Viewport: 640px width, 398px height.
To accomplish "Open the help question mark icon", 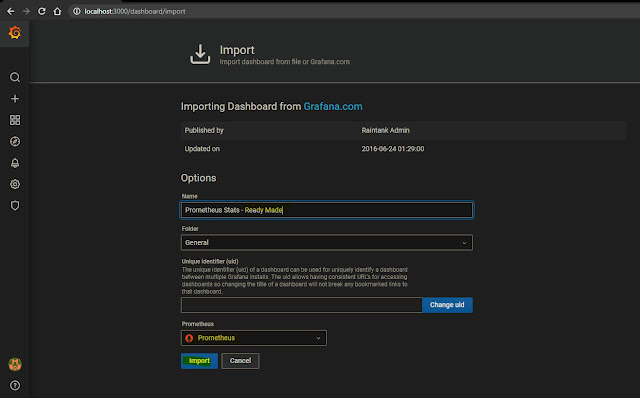I will (15, 385).
